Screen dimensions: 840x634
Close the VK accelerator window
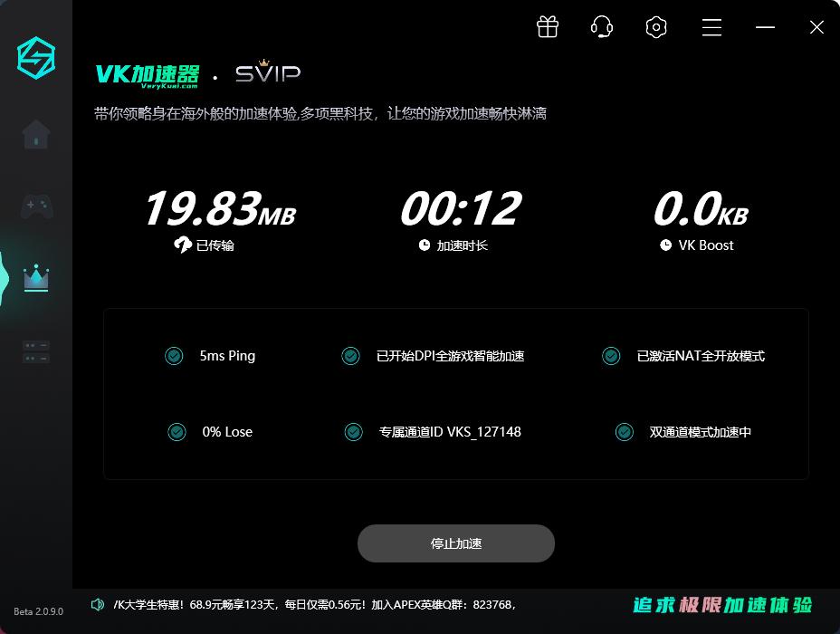coord(816,27)
